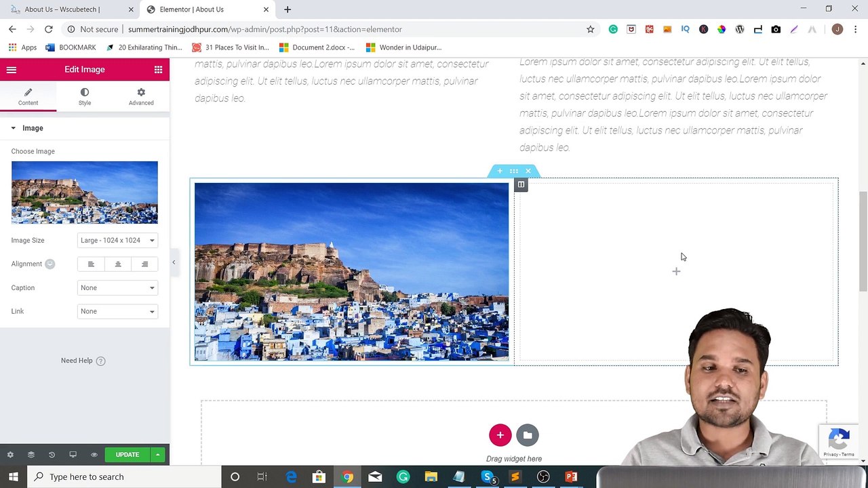The height and width of the screenshot is (488, 868).
Task: Click the grey add template folder button
Action: tap(528, 435)
